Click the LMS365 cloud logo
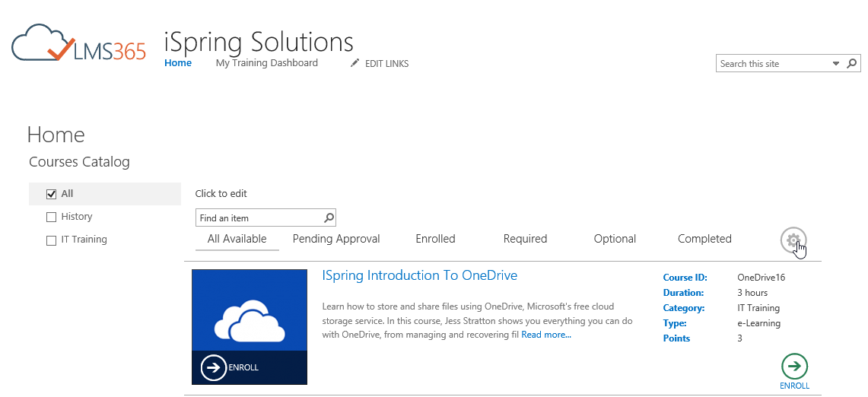The width and height of the screenshot is (868, 397). pyautogui.click(x=78, y=42)
